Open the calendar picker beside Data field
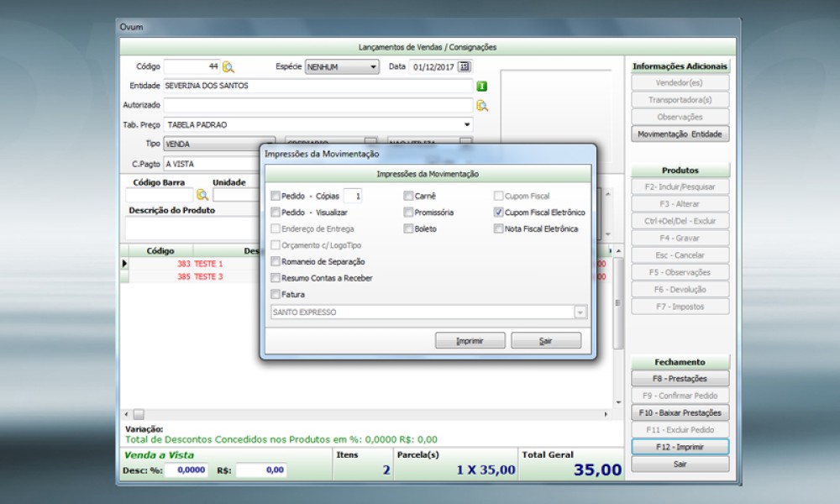The image size is (840, 504). click(464, 67)
